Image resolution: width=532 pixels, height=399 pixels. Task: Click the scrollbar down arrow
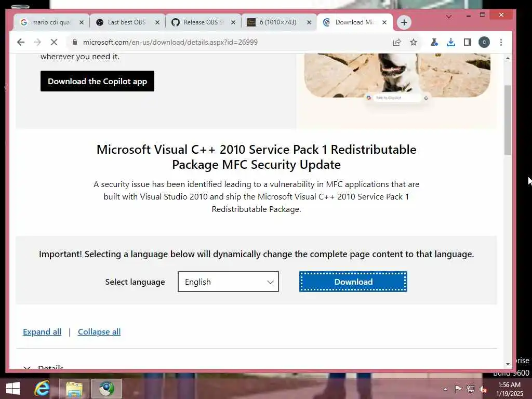click(508, 364)
